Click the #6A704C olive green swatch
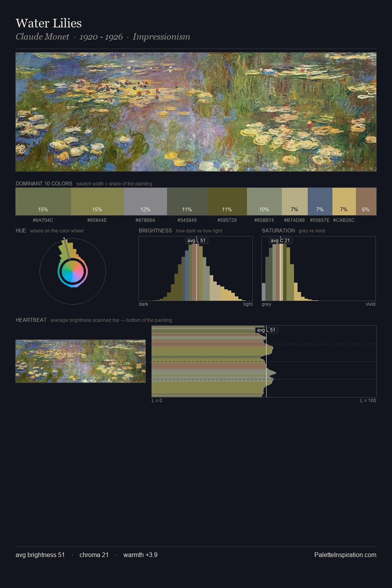392x588 pixels. tap(43, 201)
